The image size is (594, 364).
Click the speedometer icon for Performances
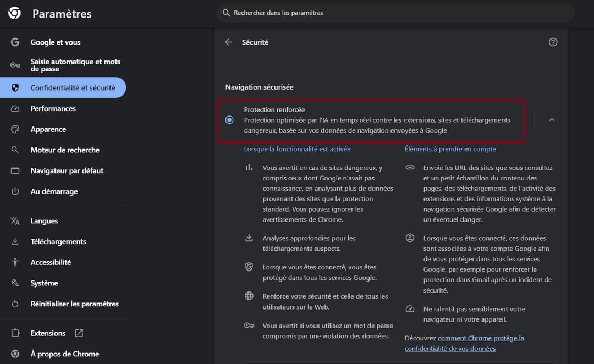pos(15,109)
